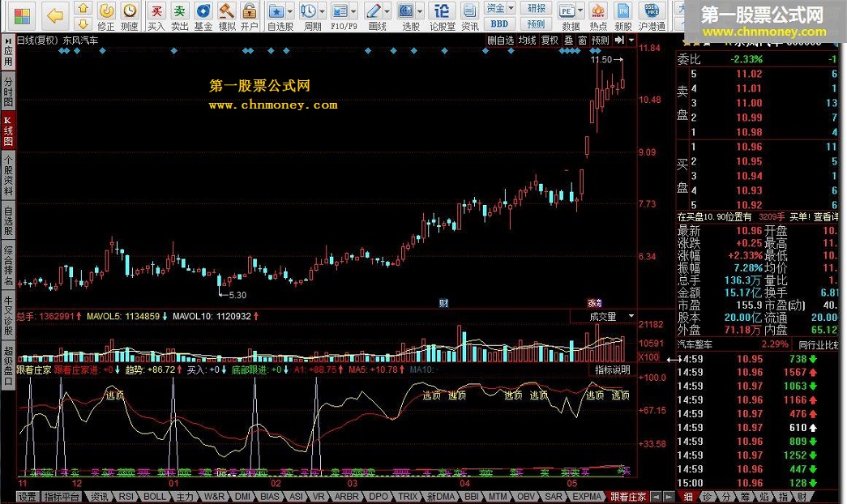
Task: Click the 同行业比较 industry comparison link
Action: pyautogui.click(x=818, y=344)
